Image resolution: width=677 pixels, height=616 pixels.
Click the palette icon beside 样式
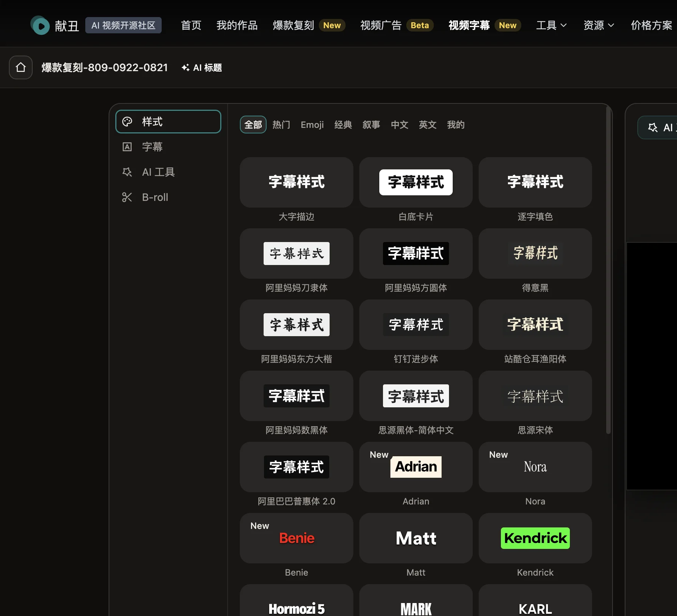[x=127, y=122]
